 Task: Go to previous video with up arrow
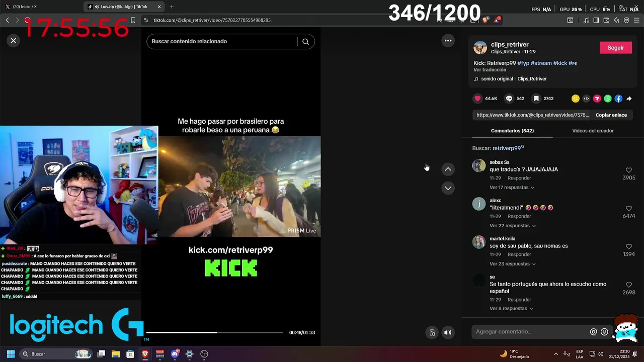coord(448,169)
